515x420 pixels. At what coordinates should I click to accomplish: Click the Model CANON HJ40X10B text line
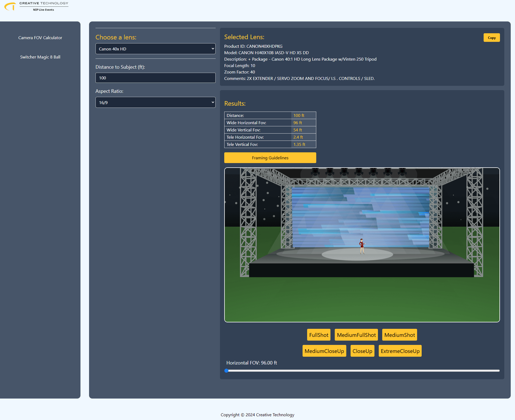click(x=266, y=53)
